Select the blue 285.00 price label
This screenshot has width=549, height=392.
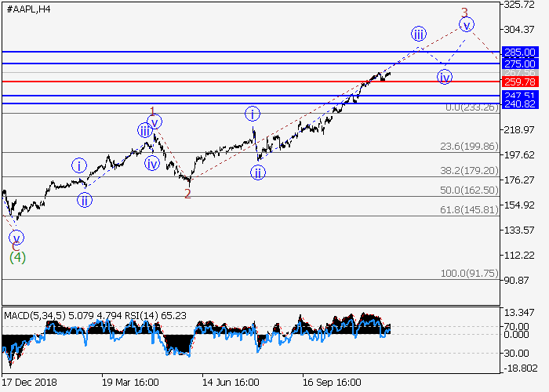520,53
